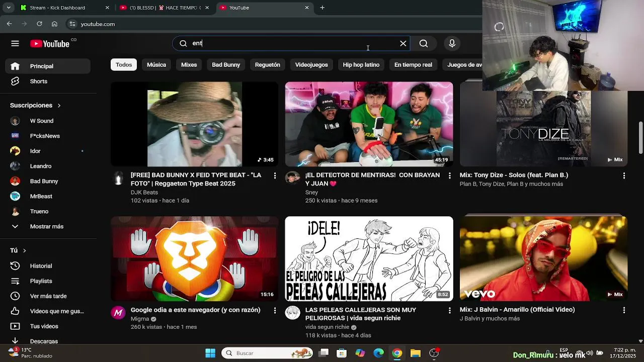Screen dimensions: 644x362
Task: Close the YouTube browser tab
Action: point(307,8)
